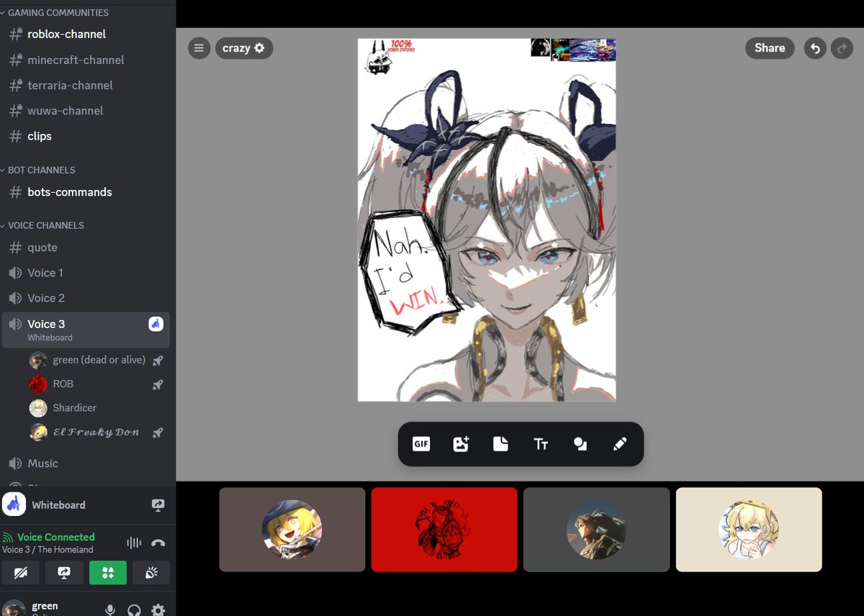Open the soundboard

151,573
